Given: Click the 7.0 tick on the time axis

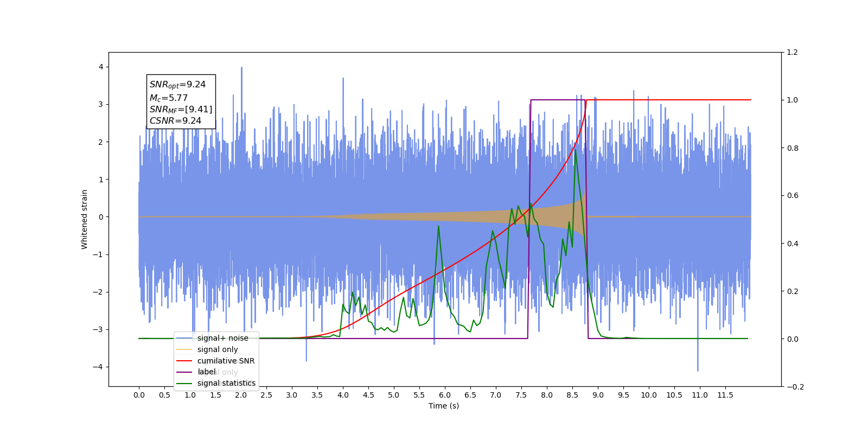Looking at the screenshot, I should [496, 395].
